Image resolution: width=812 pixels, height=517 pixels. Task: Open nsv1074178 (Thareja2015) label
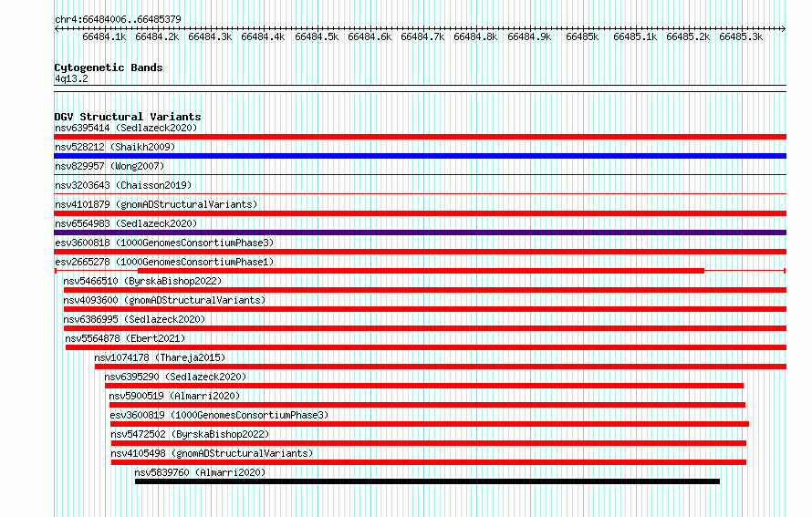click(x=160, y=357)
